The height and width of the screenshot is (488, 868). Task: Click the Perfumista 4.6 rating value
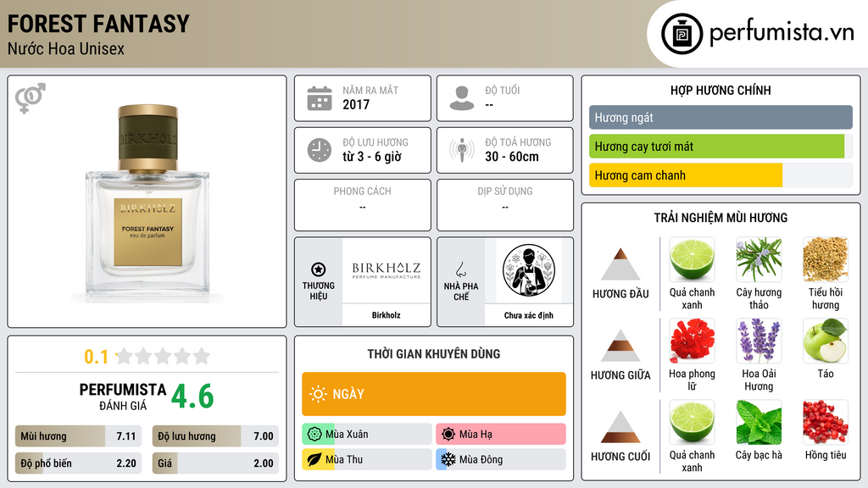192,396
